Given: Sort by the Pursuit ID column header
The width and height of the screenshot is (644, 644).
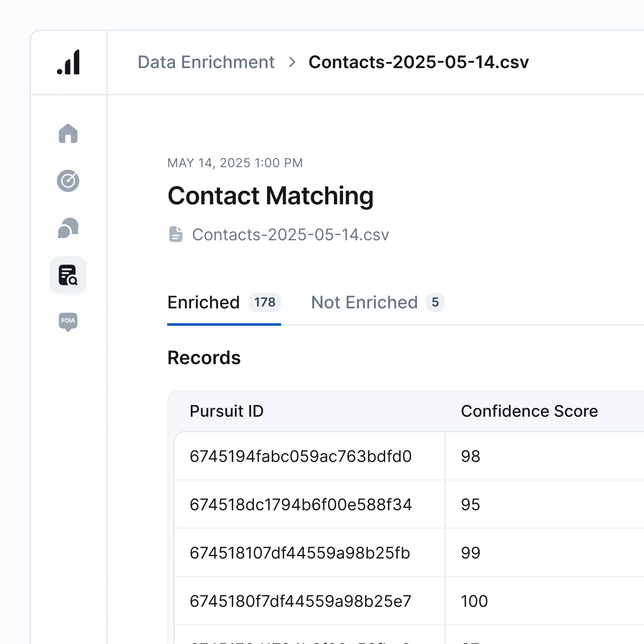Looking at the screenshot, I should click(227, 411).
